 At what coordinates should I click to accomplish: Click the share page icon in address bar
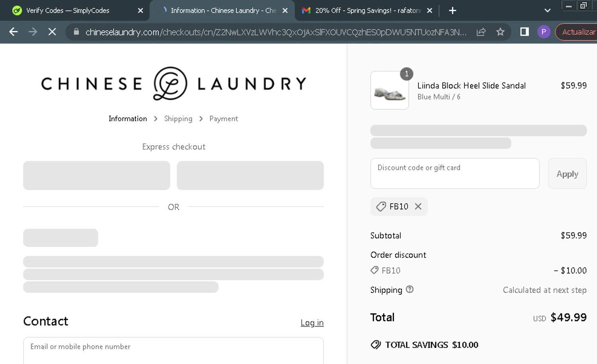[x=481, y=32]
